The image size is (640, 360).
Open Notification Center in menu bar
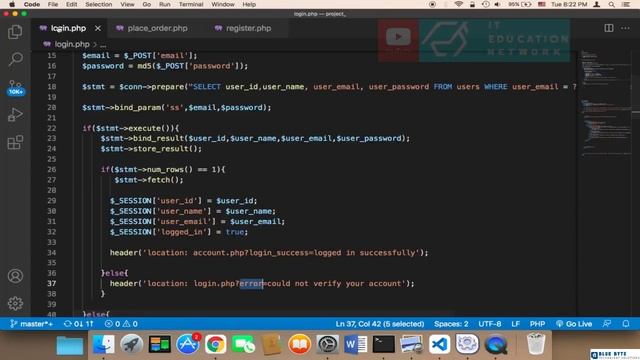626,4
